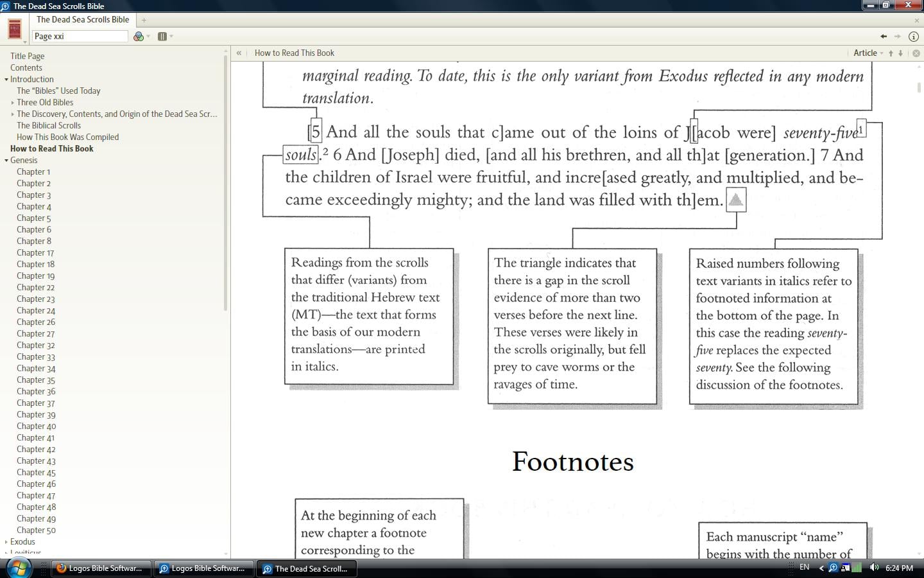Screen dimensions: 924x578
Task: Open the Windows Start button
Action: [17, 568]
